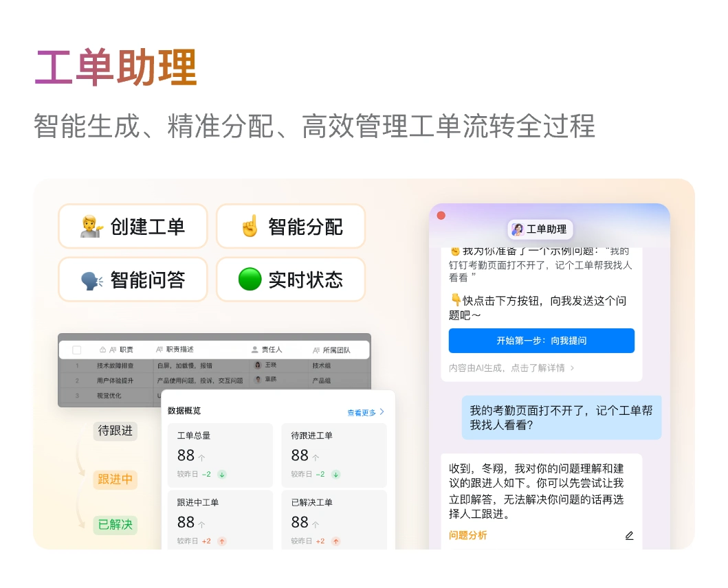Click the 所属团队 column header
The width and height of the screenshot is (728, 588).
click(x=336, y=350)
